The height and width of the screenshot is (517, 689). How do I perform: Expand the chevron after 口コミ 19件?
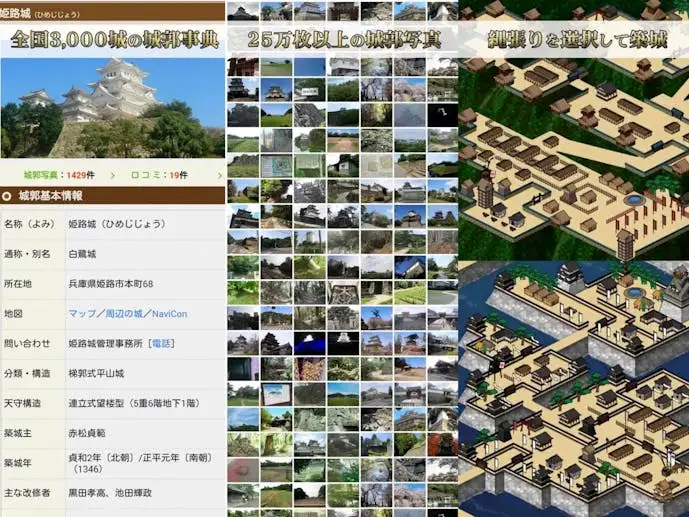click(x=220, y=175)
